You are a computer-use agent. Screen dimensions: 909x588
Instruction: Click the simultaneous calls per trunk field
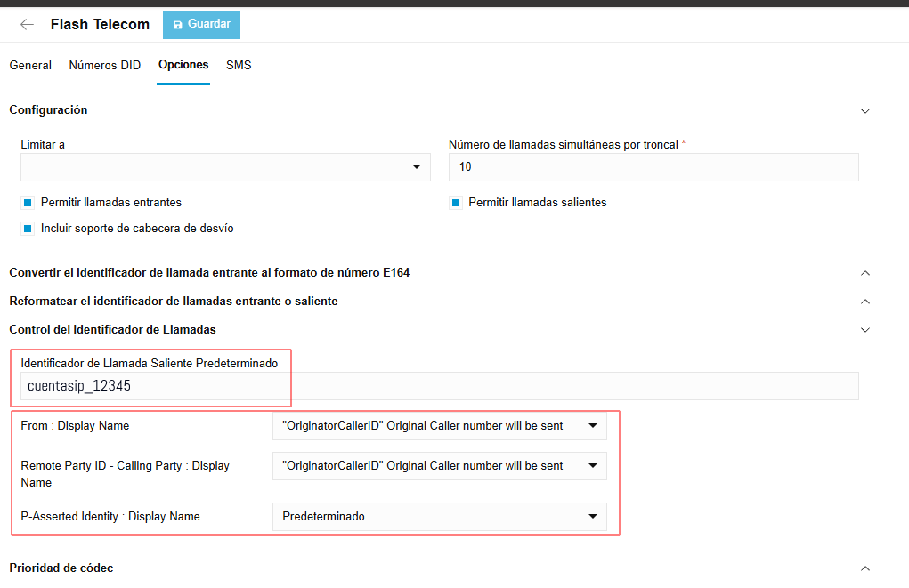click(x=653, y=167)
